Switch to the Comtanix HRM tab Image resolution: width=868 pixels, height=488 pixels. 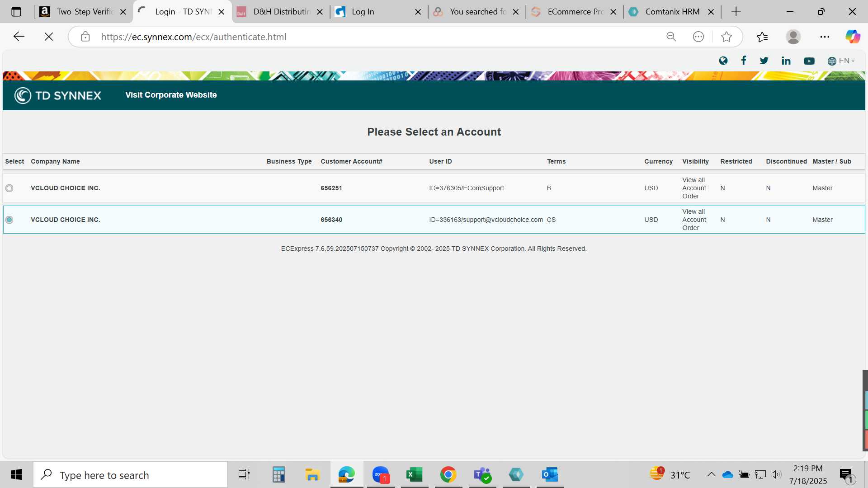672,12
